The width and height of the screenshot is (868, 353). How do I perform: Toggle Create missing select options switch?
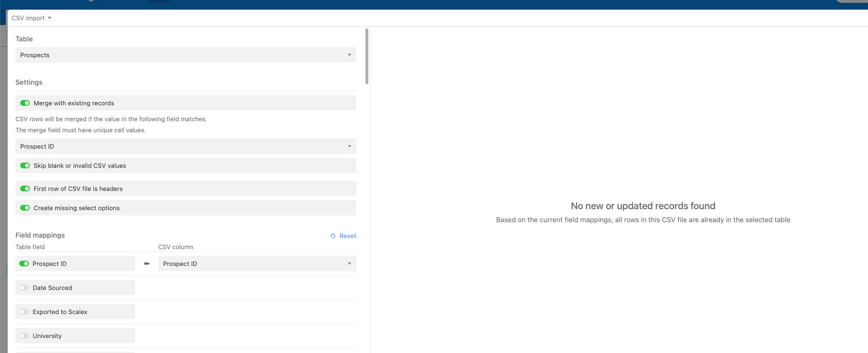click(x=25, y=208)
